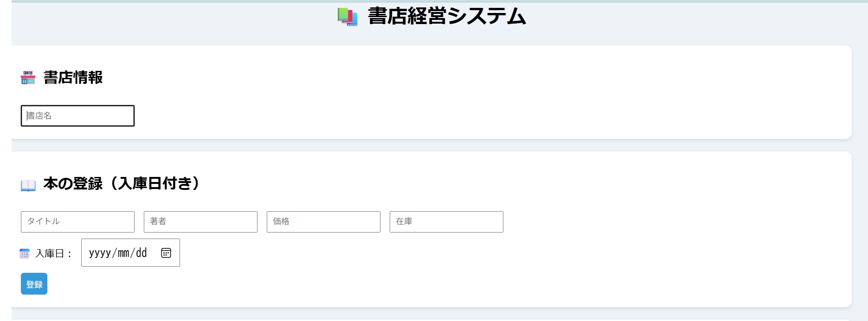868x321 pixels.
Task: Click the stacked books logo icon
Action: pos(347,17)
